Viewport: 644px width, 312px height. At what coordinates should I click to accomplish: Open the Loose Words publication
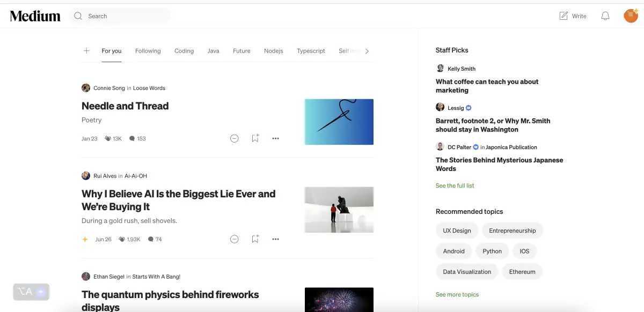pos(149,88)
